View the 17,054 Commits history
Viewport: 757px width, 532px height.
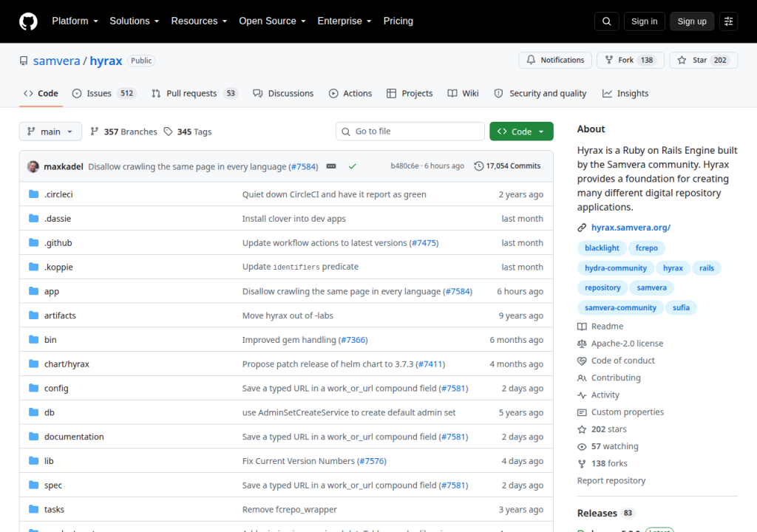[x=507, y=166]
